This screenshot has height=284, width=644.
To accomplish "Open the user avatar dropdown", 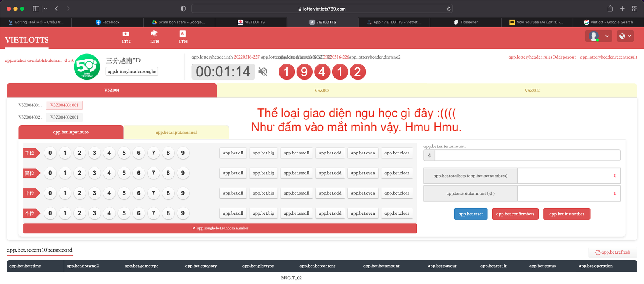I will (598, 36).
